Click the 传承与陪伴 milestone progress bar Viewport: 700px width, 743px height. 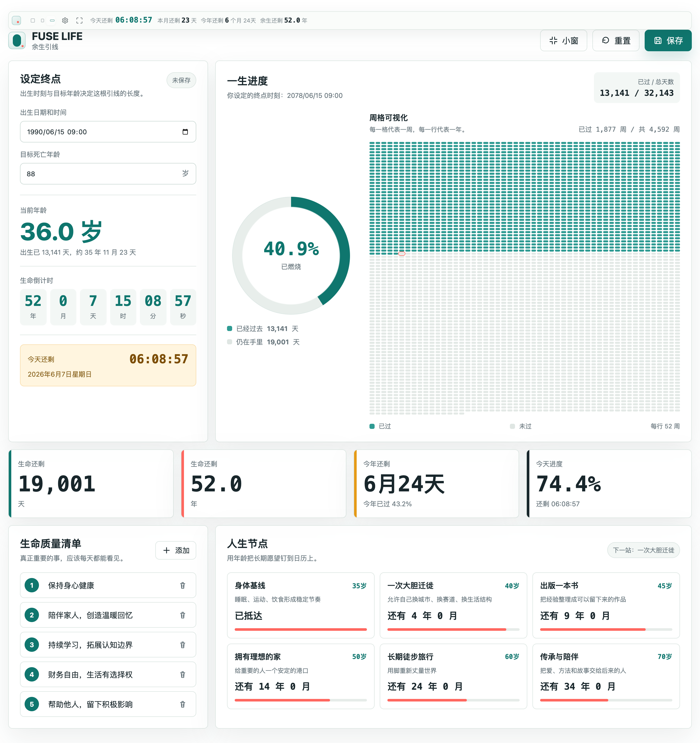[606, 700]
